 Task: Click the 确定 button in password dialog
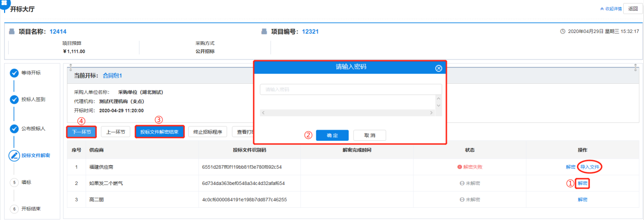(x=332, y=135)
